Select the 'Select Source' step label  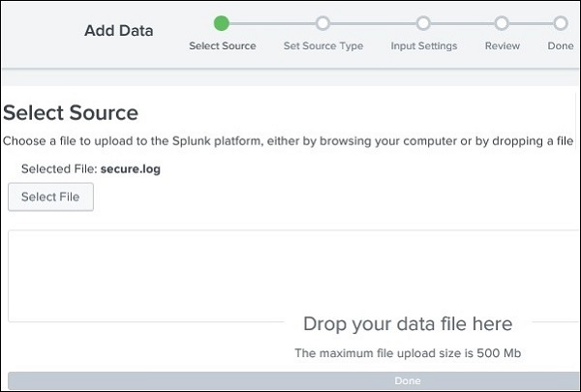click(222, 45)
